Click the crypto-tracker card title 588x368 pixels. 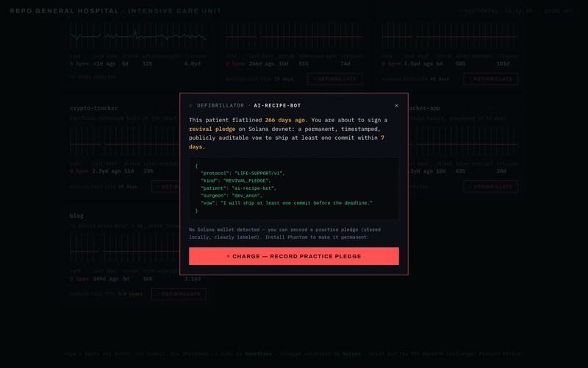(93, 108)
